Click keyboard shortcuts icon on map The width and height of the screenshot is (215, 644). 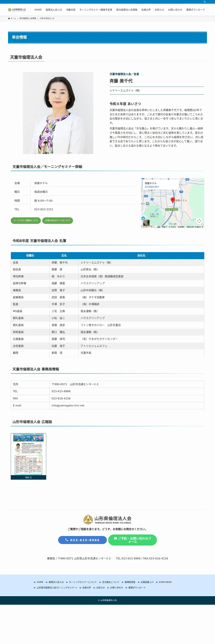[x=159, y=227]
